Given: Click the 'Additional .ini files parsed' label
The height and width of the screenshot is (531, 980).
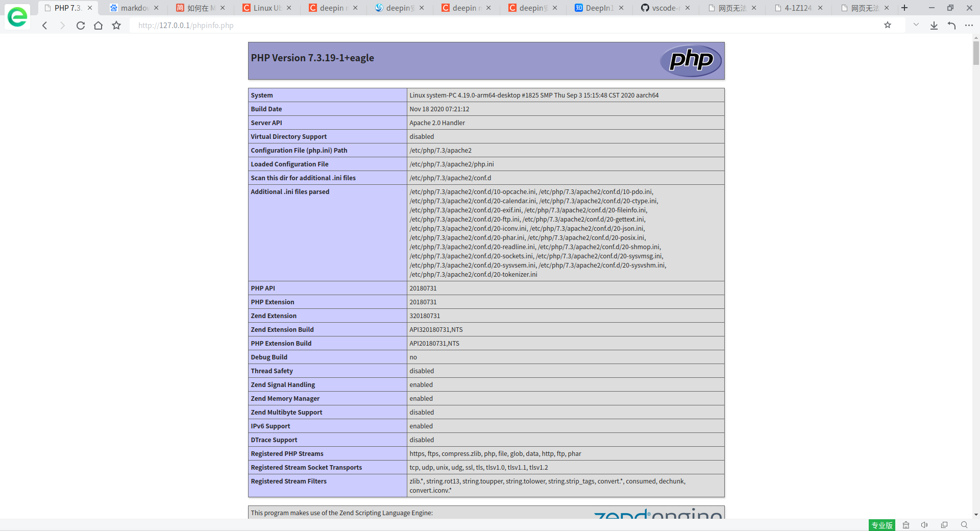Looking at the screenshot, I should click(x=290, y=191).
